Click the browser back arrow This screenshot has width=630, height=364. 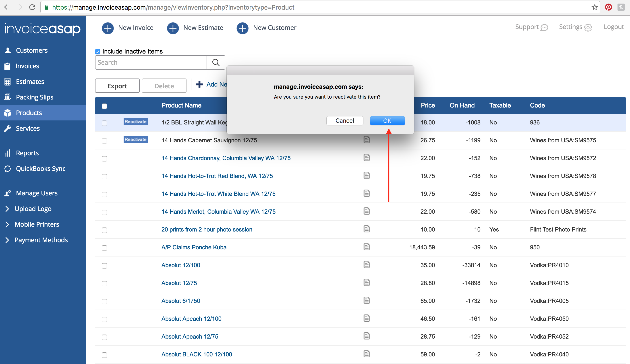tap(7, 7)
